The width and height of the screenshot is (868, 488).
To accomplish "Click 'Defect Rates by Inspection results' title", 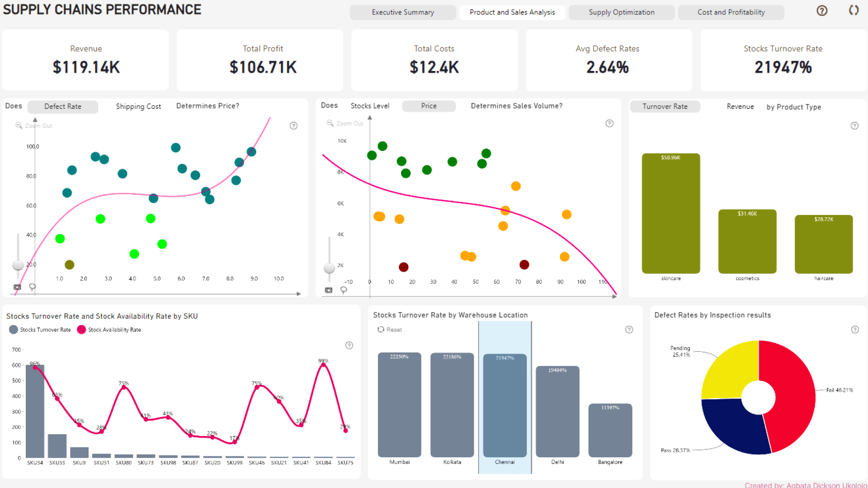I will click(712, 315).
